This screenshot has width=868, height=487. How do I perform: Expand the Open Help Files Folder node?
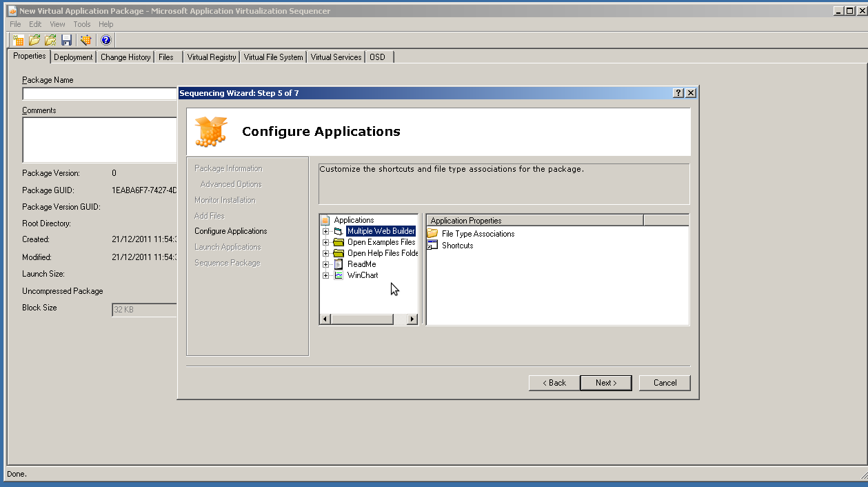tap(326, 254)
